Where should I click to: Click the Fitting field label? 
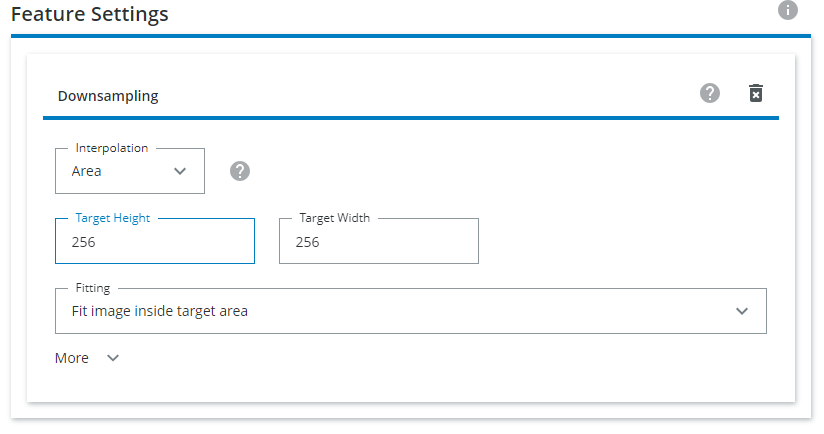tap(93, 288)
